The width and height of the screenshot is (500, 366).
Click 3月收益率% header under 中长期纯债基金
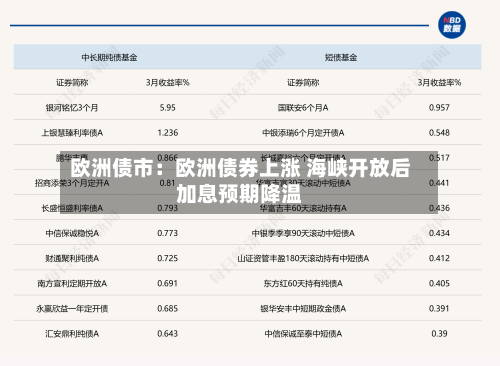tap(168, 82)
